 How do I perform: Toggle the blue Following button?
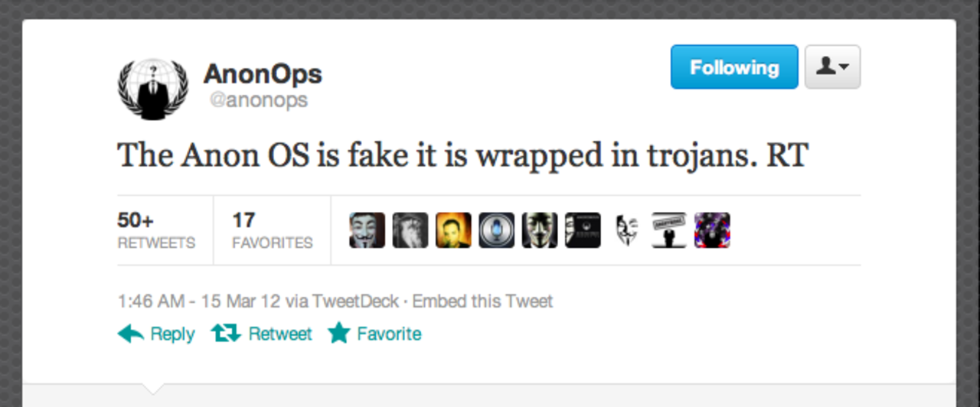click(734, 67)
